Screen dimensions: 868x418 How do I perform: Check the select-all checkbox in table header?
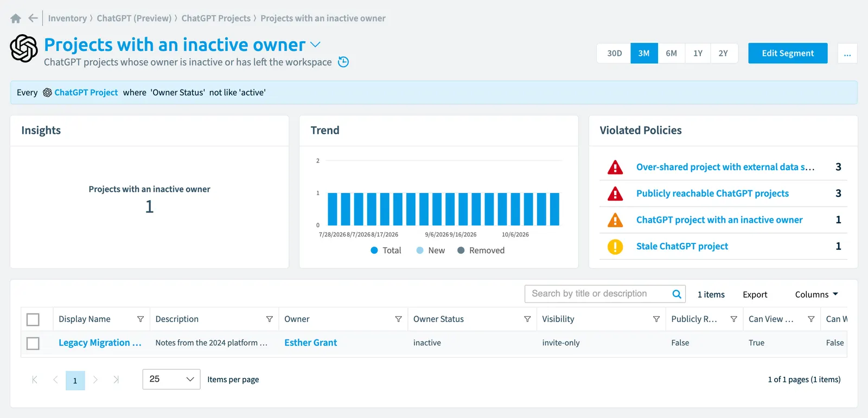pos(33,320)
